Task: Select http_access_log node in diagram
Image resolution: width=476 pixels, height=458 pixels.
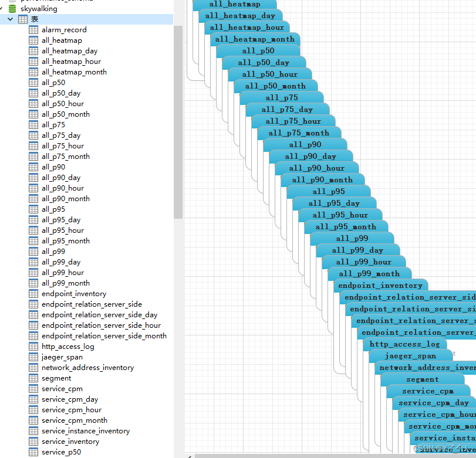Action: tap(404, 344)
